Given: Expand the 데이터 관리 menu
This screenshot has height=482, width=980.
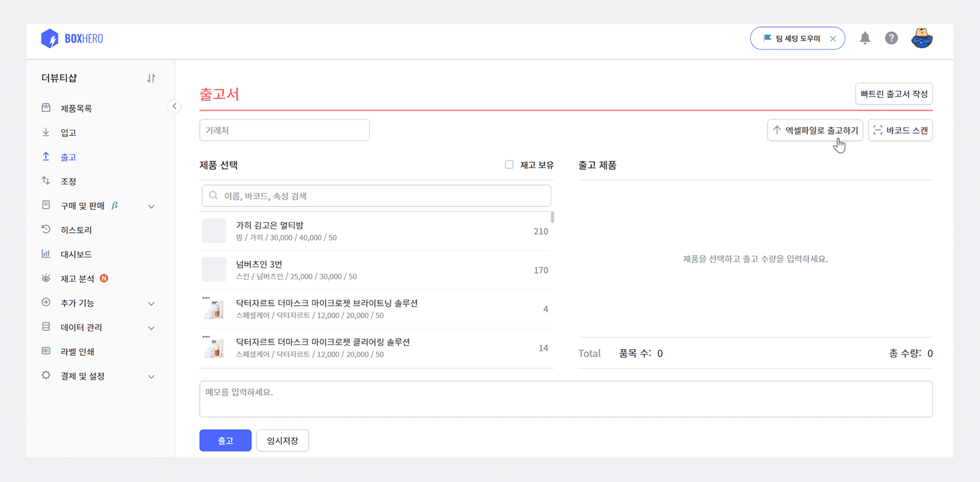Looking at the screenshot, I should 151,328.
